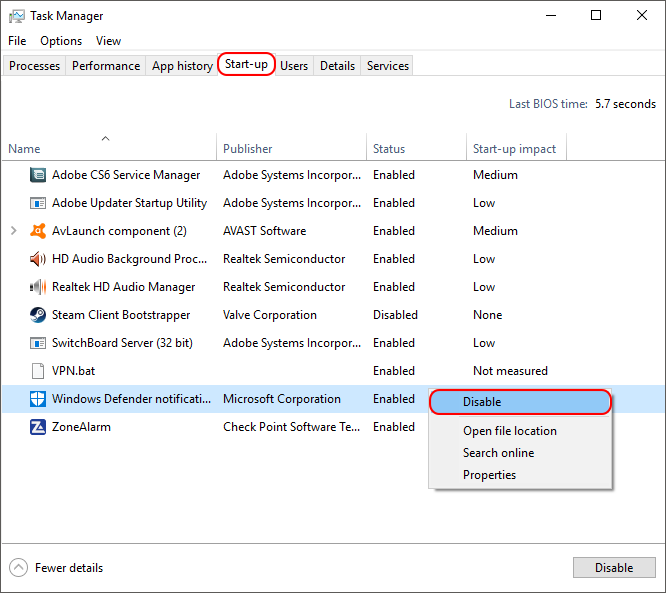This screenshot has width=666, height=593.
Task: Click the VPN.bat file icon
Action: coord(38,371)
